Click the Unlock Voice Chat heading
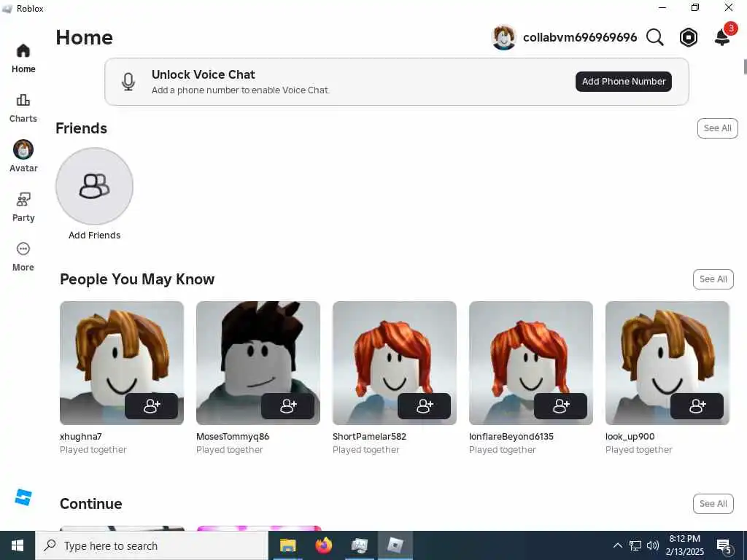Screen dimensions: 747x560 (x=203, y=74)
